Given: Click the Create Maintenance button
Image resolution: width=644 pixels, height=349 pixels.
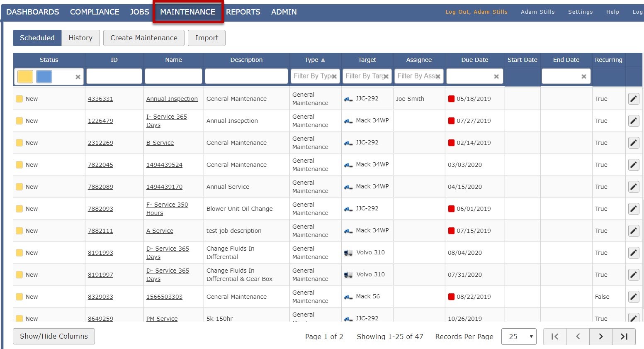Looking at the screenshot, I should 143,38.
